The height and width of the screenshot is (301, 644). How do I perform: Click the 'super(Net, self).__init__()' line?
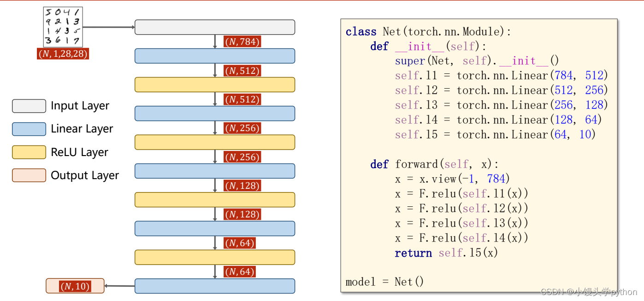point(477,61)
